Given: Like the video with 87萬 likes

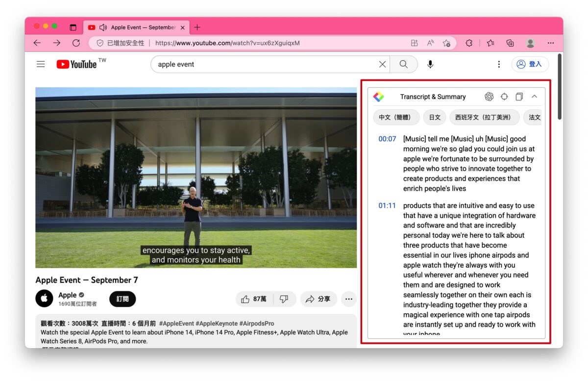Looking at the screenshot, I should coord(254,299).
